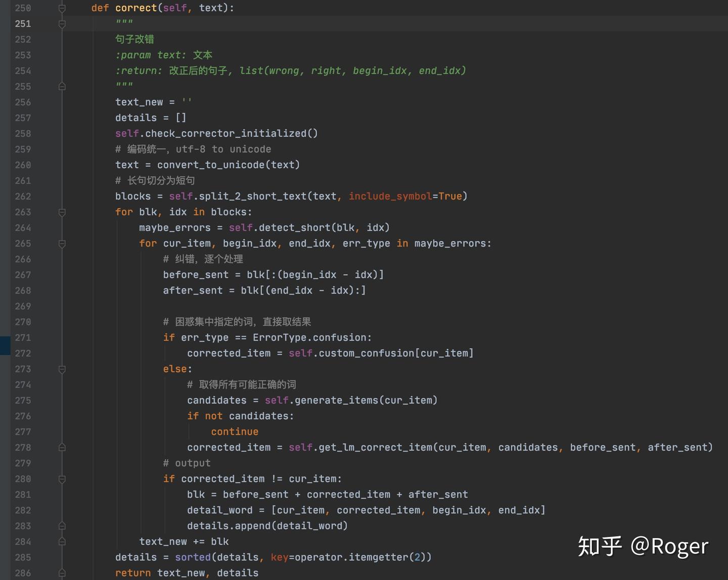
Task: Click line number 285 in the gutter
Action: tap(23, 557)
